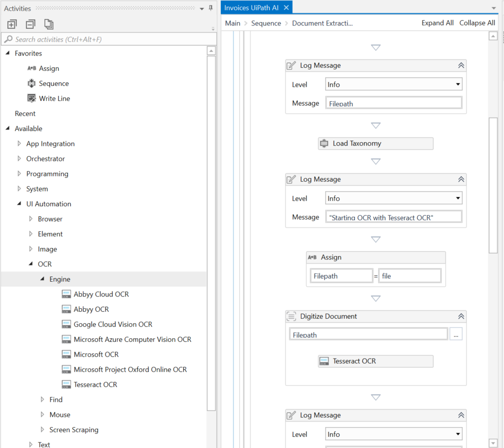
Task: Select Microsoft Azure Computer Vision OCR icon
Action: pyautogui.click(x=66, y=339)
